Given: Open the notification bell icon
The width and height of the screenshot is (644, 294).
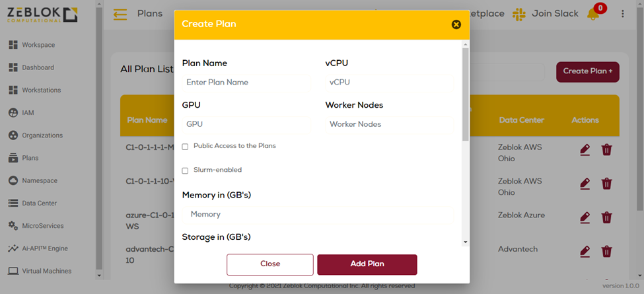Looking at the screenshot, I should click(x=592, y=14).
